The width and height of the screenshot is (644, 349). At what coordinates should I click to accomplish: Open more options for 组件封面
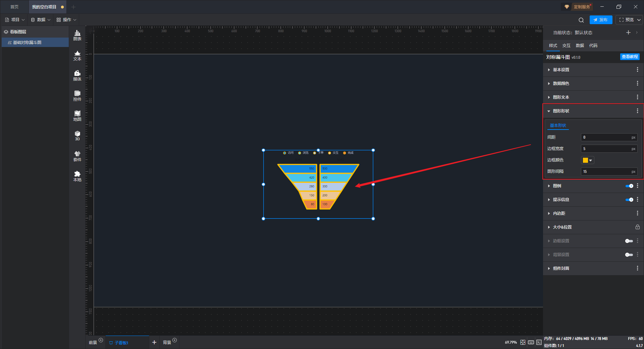637,268
